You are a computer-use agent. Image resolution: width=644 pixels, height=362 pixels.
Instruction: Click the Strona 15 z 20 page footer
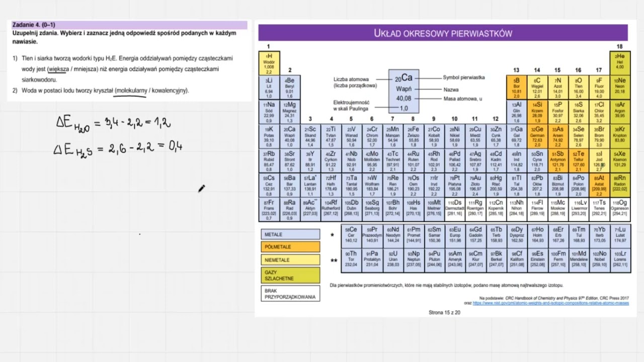[444, 312]
